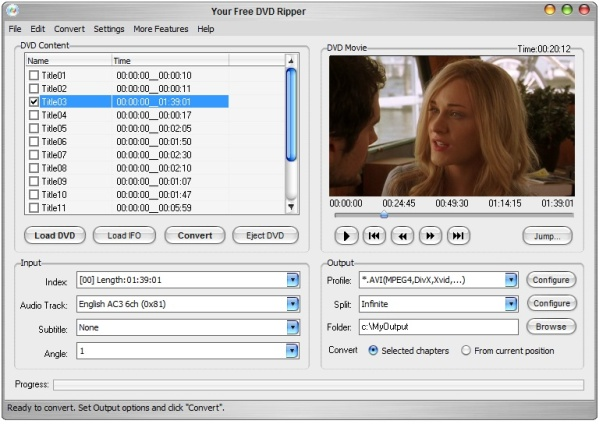Click the Title09 time 00:00:00__00:01:07
The height and width of the screenshot is (424, 600).
click(154, 181)
